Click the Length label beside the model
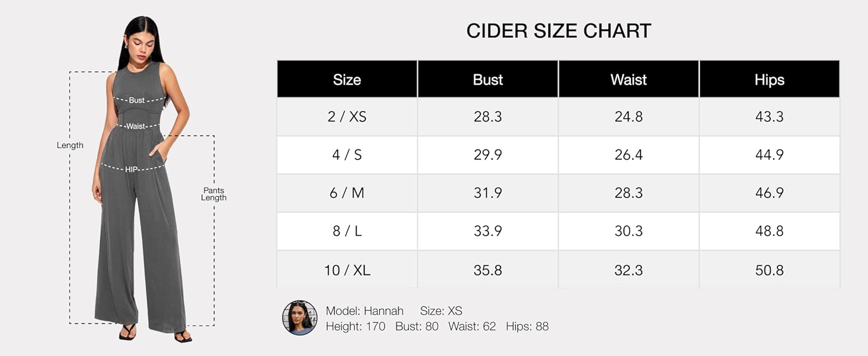 click(x=70, y=145)
